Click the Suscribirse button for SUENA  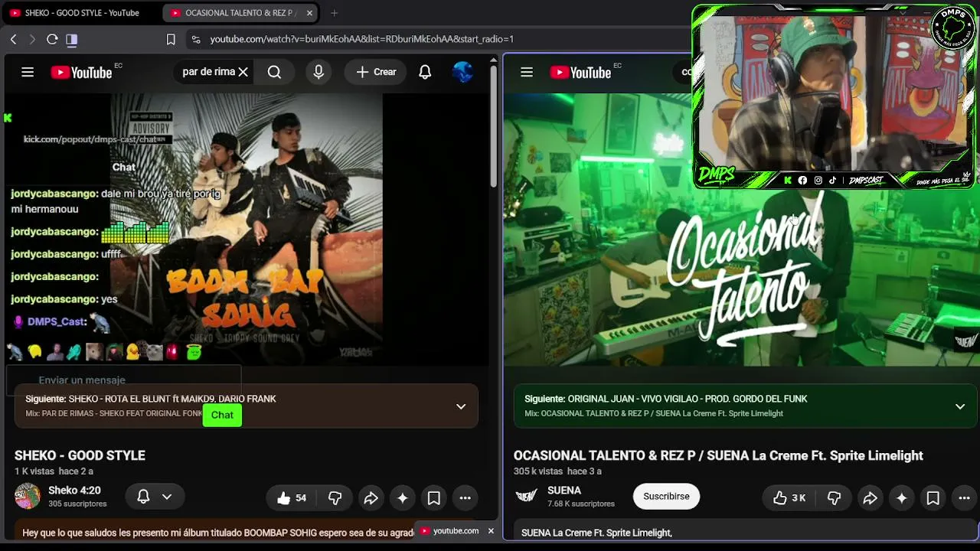coord(666,497)
